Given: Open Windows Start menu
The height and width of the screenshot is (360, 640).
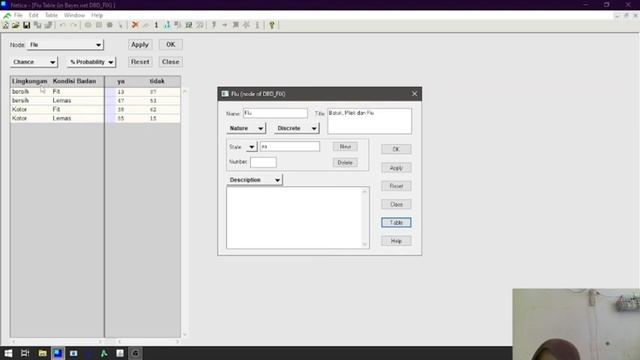Looking at the screenshot, I should click(8, 353).
